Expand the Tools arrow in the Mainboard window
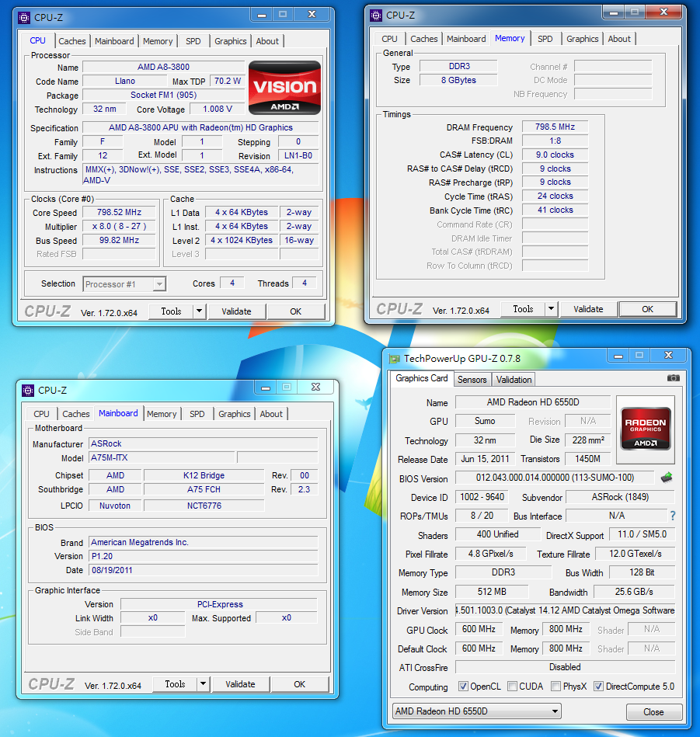This screenshot has width=700, height=737. tap(203, 684)
